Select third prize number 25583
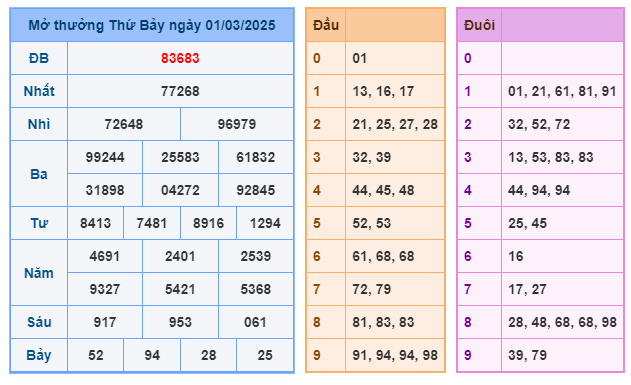This screenshot has height=385, width=631. pos(180,157)
